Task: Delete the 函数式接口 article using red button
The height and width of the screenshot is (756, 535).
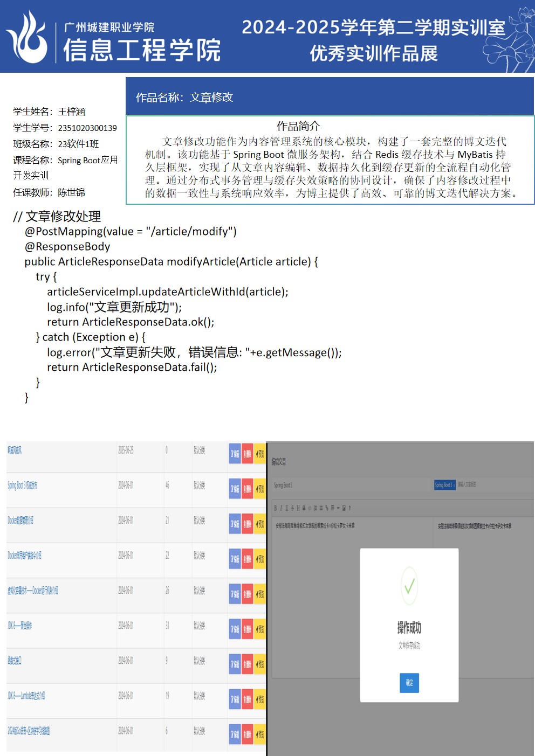Action: [x=247, y=664]
